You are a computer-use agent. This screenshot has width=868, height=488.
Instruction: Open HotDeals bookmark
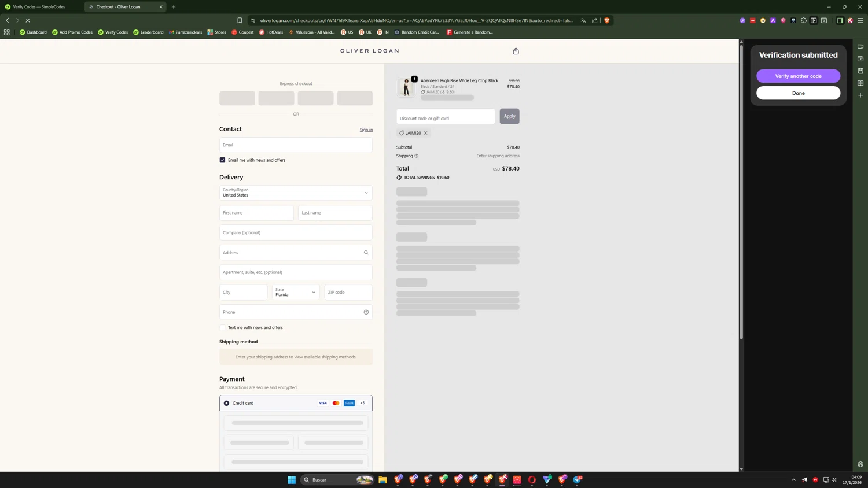271,32
